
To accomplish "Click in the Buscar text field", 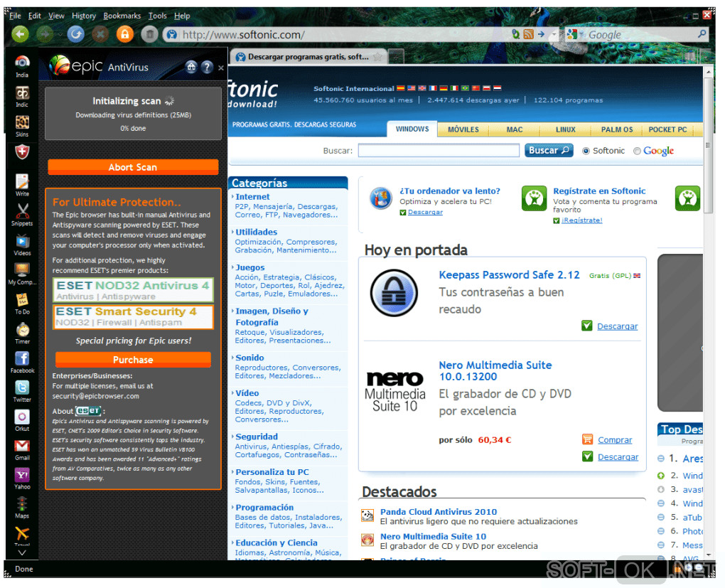I will point(439,150).
